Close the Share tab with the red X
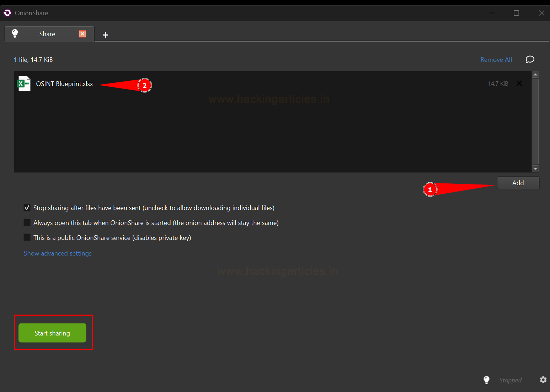 [82, 34]
